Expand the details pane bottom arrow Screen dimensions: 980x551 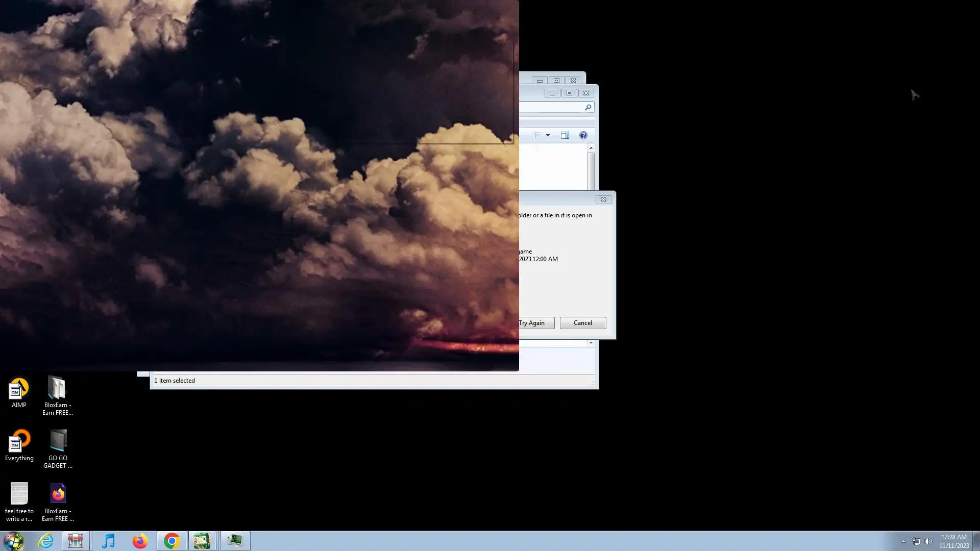click(591, 343)
